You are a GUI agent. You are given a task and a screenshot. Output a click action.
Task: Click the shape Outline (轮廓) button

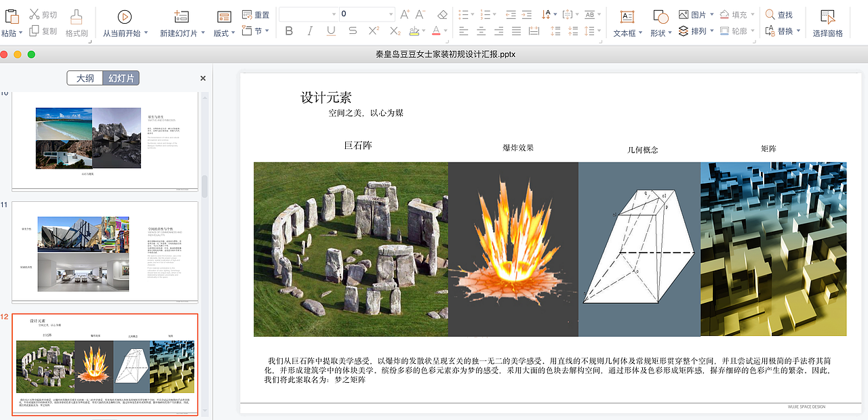pos(736,31)
